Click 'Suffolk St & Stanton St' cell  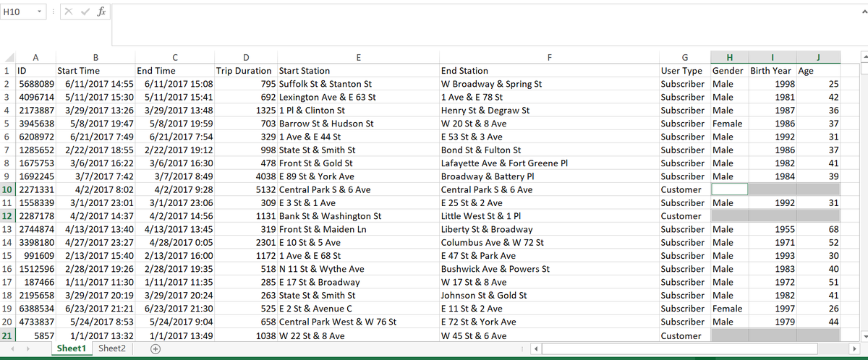tap(359, 84)
